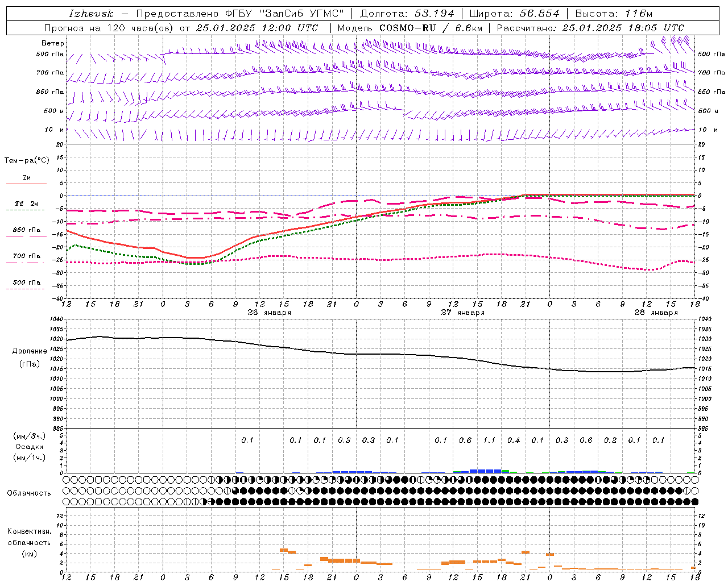Click the Высота: 116м header value
The width and height of the screenshot is (728, 582).
[x=614, y=14]
